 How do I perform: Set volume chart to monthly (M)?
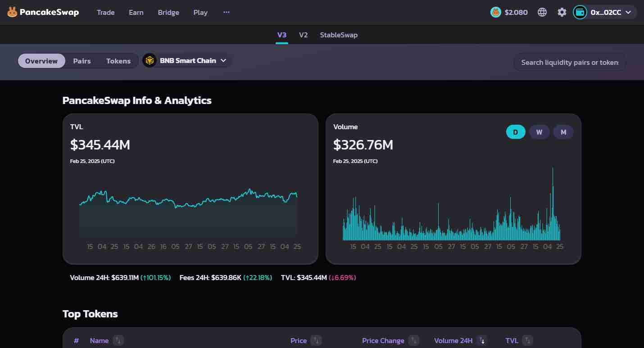[x=563, y=132]
